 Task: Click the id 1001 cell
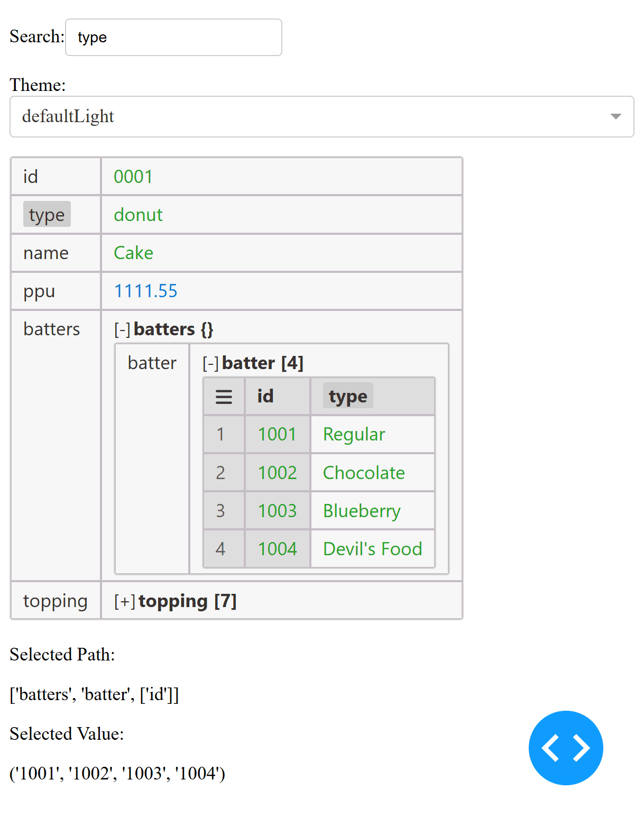pos(277,434)
